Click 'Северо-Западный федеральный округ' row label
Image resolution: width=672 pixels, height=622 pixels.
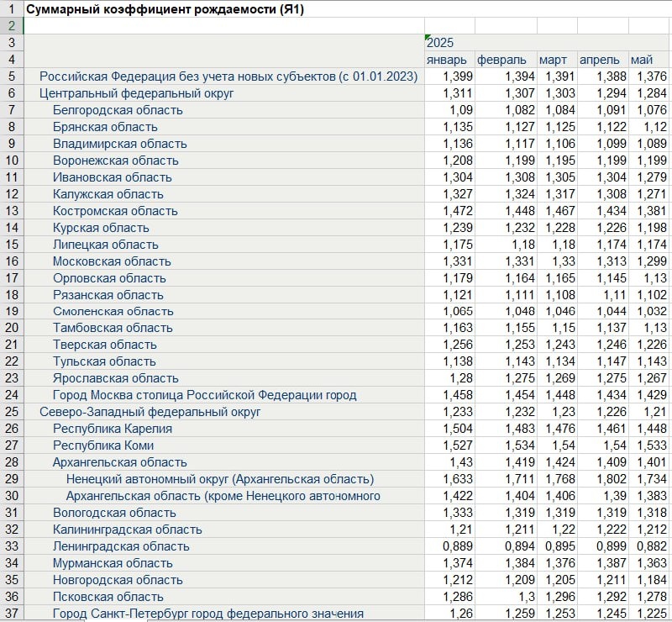click(x=150, y=412)
